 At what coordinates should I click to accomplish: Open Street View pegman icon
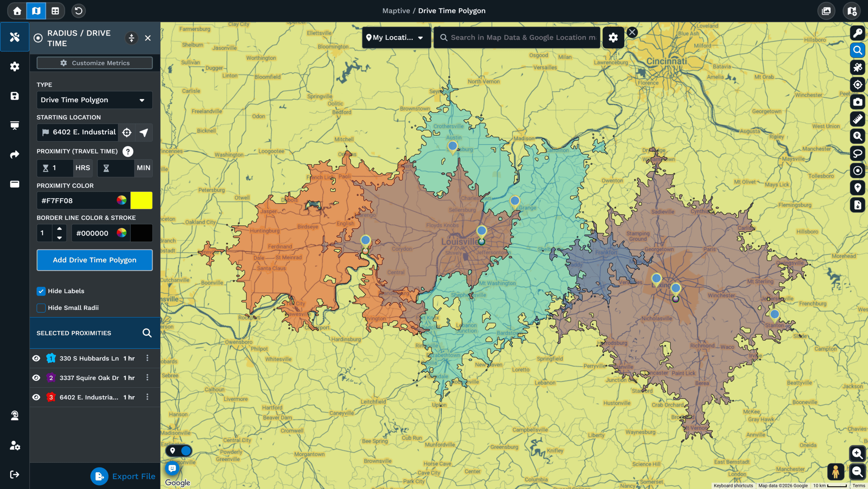pyautogui.click(x=835, y=472)
